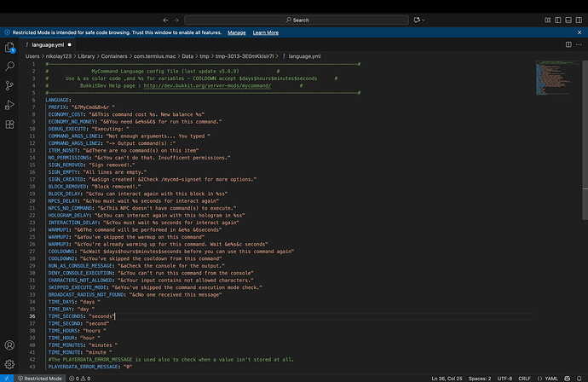The width and height of the screenshot is (588, 382).
Task: Click the Split Editor Right icon
Action: [568, 44]
